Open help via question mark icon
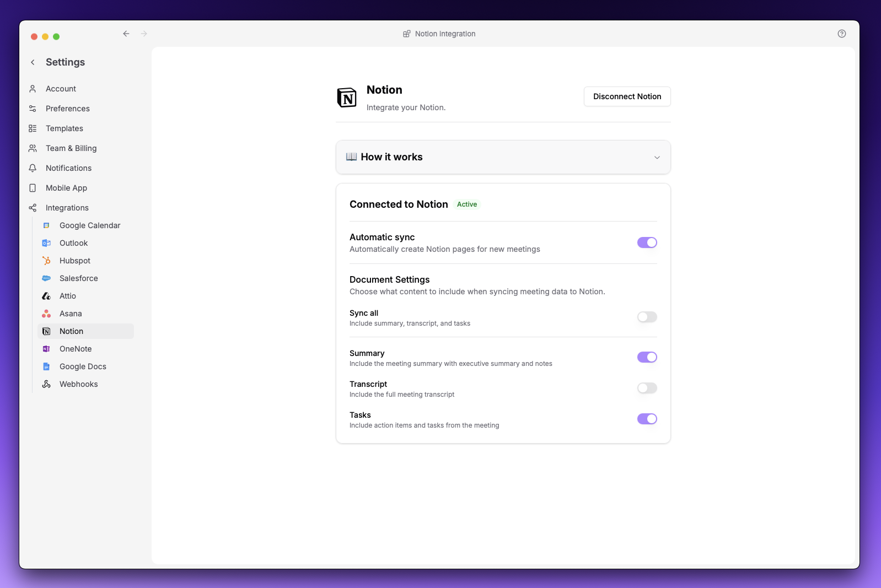881x588 pixels. (x=841, y=34)
